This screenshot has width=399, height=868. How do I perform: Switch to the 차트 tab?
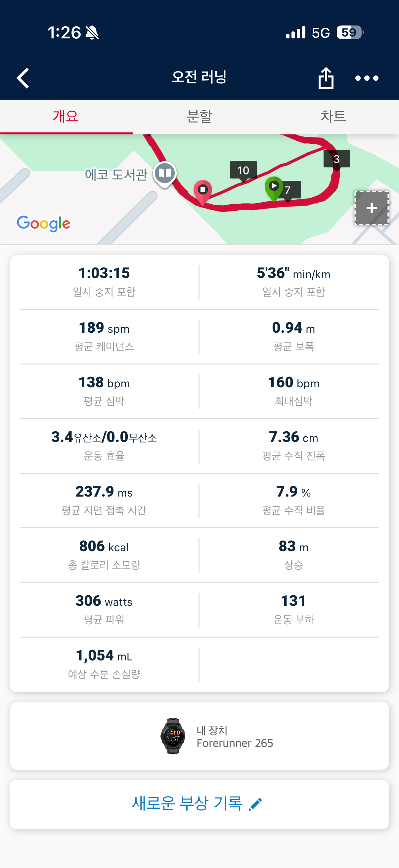pyautogui.click(x=333, y=117)
